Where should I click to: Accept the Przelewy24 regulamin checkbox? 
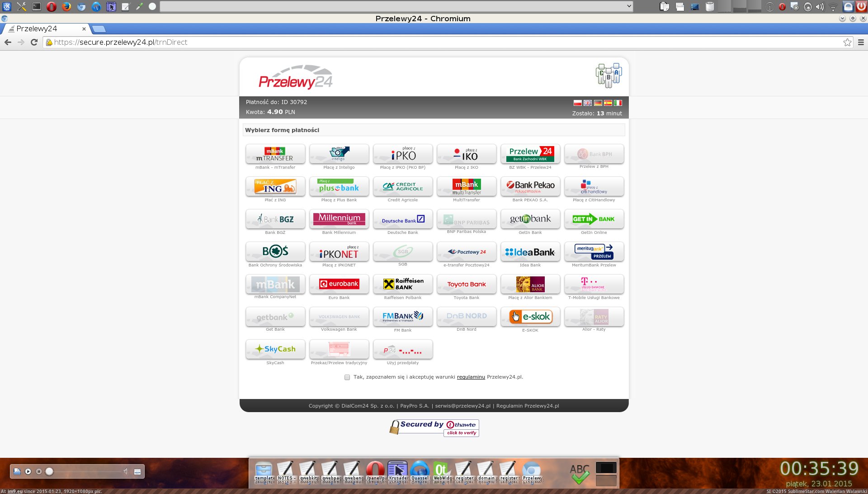point(347,377)
